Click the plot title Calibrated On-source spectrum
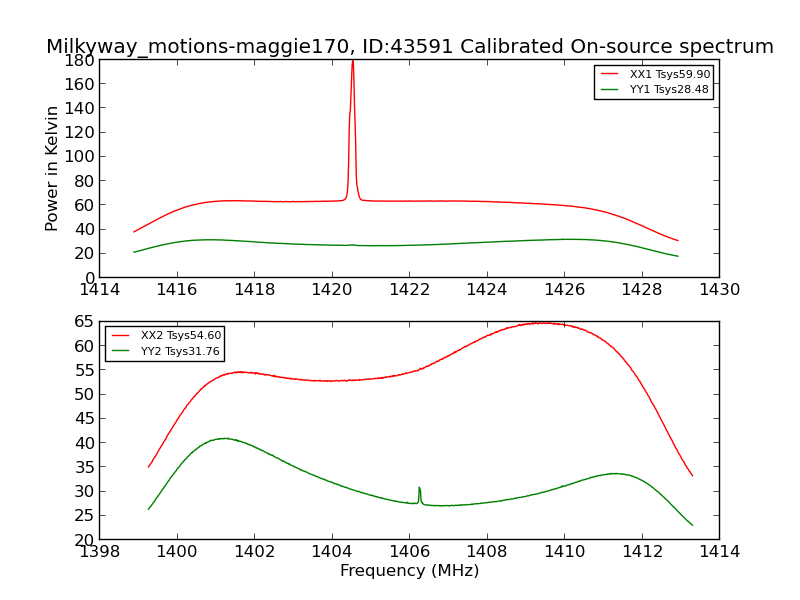Image resolution: width=800 pixels, height=600 pixels. click(x=617, y=46)
